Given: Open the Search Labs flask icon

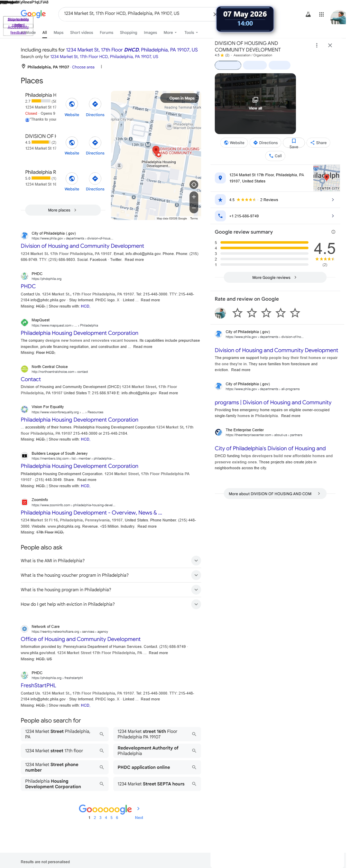Looking at the screenshot, I should pyautogui.click(x=308, y=15).
